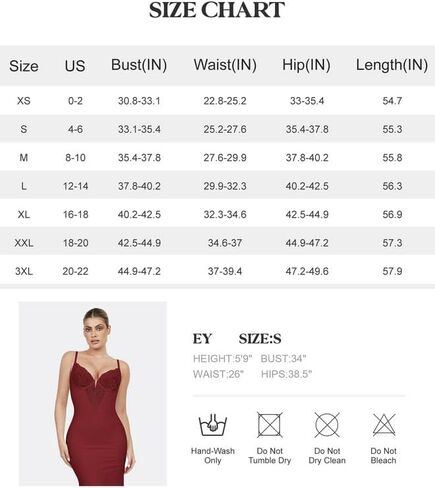435x488 pixels.
Task: Click the XXL length value 57.3
Action: pyautogui.click(x=392, y=243)
